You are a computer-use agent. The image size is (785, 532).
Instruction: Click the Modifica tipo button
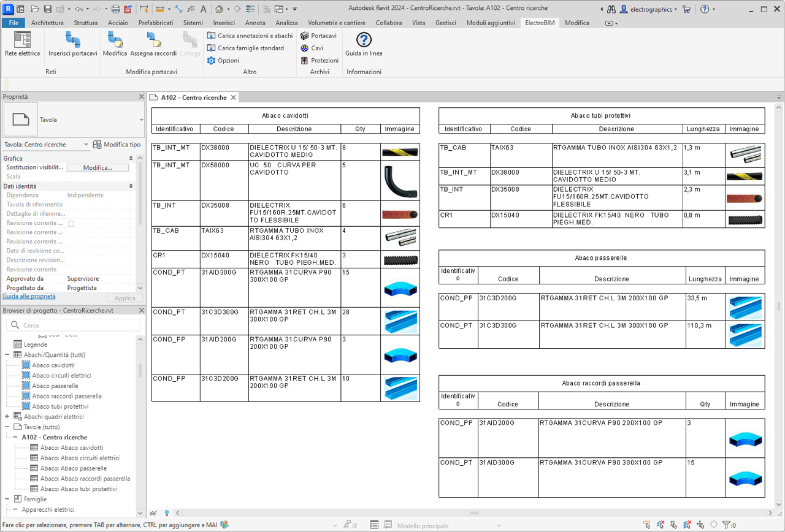click(117, 145)
